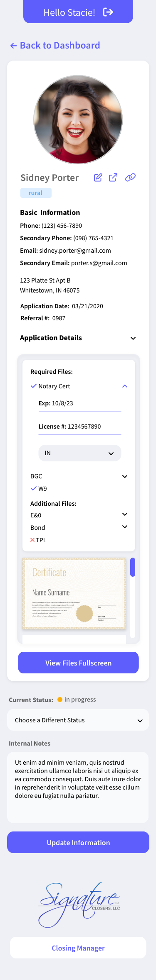This screenshot has height=980, width=156.
Task: Go to Closing Manager
Action: [78, 948]
